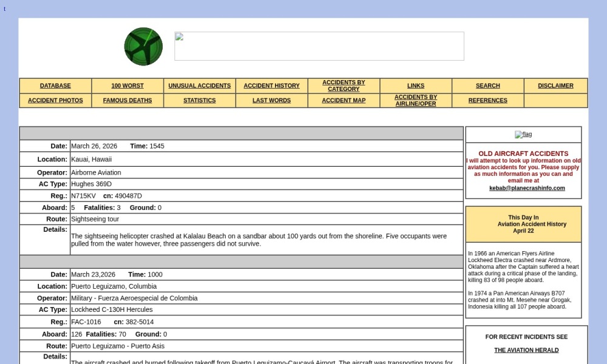
Task: Open the Links page
Action: point(416,86)
